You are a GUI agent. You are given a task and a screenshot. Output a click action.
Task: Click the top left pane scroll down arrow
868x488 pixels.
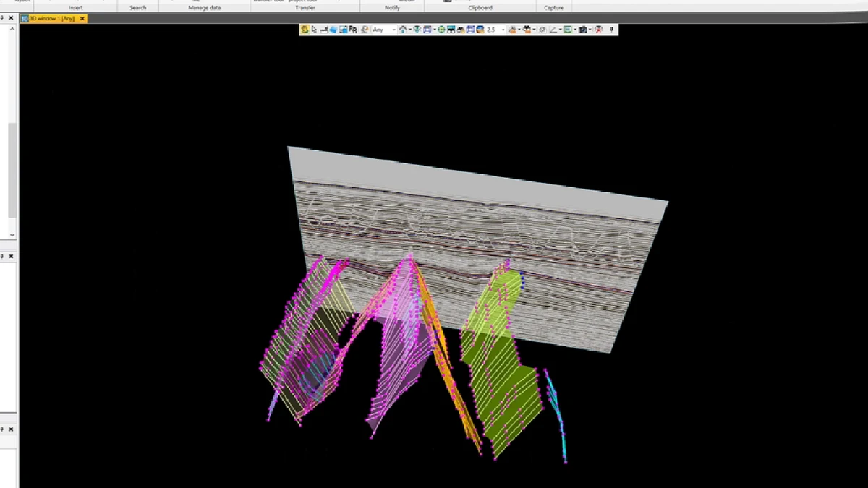click(12, 235)
